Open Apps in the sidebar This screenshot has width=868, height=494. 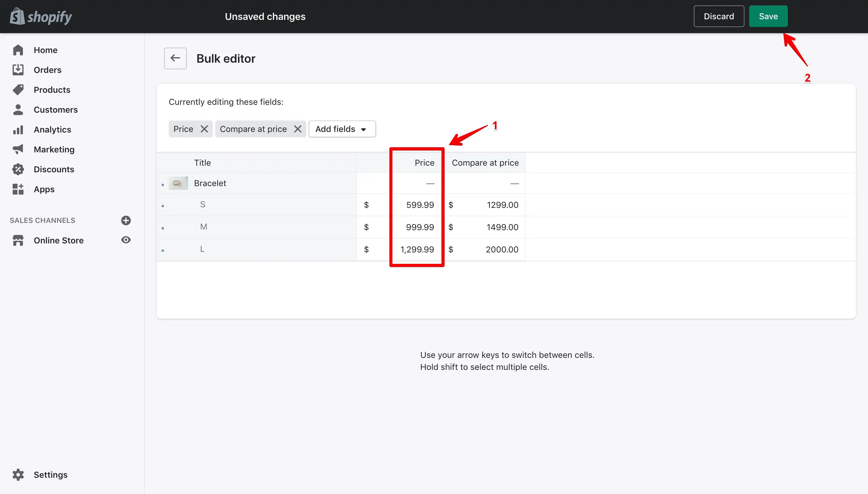point(44,189)
